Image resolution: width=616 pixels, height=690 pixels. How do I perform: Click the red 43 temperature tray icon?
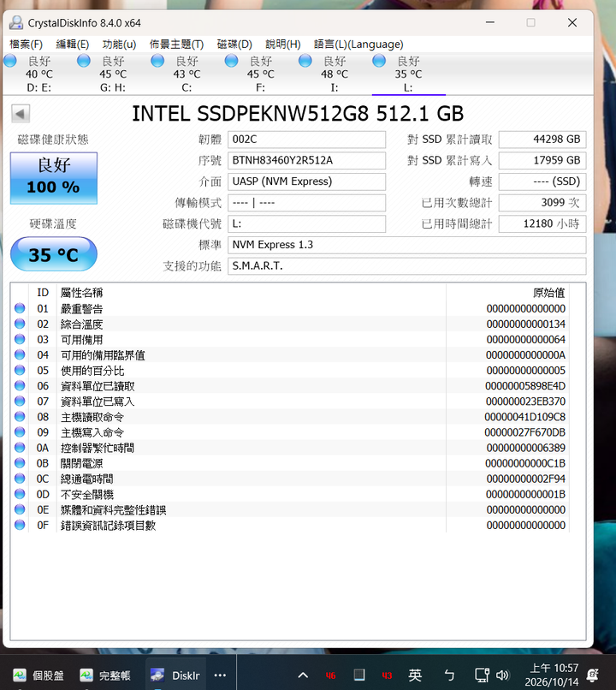tap(387, 675)
